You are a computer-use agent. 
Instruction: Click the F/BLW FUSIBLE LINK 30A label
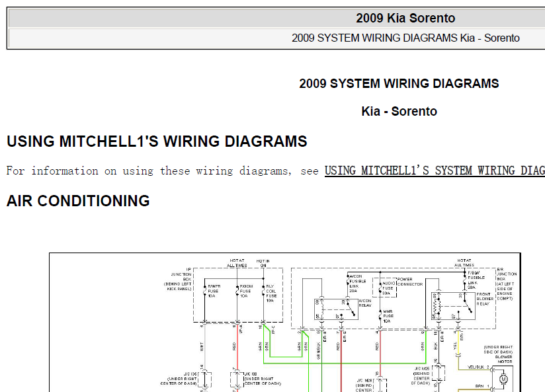[x=476, y=280]
